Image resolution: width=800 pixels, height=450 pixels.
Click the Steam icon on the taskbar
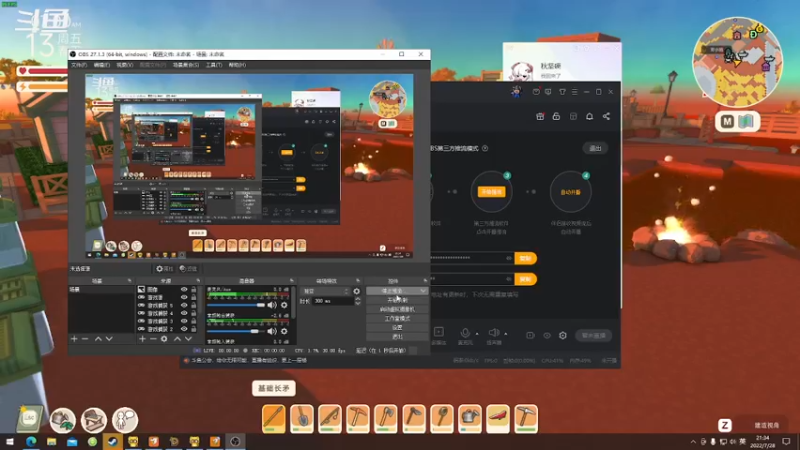[112, 441]
